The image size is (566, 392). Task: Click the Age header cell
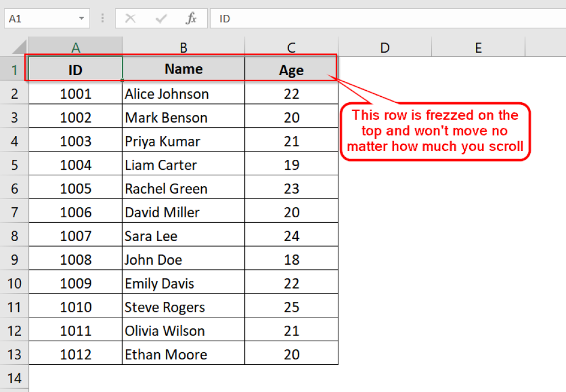click(x=291, y=69)
